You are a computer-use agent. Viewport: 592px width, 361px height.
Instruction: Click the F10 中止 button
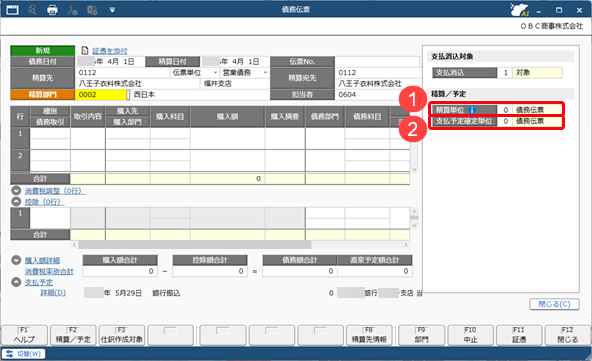pyautogui.click(x=470, y=335)
